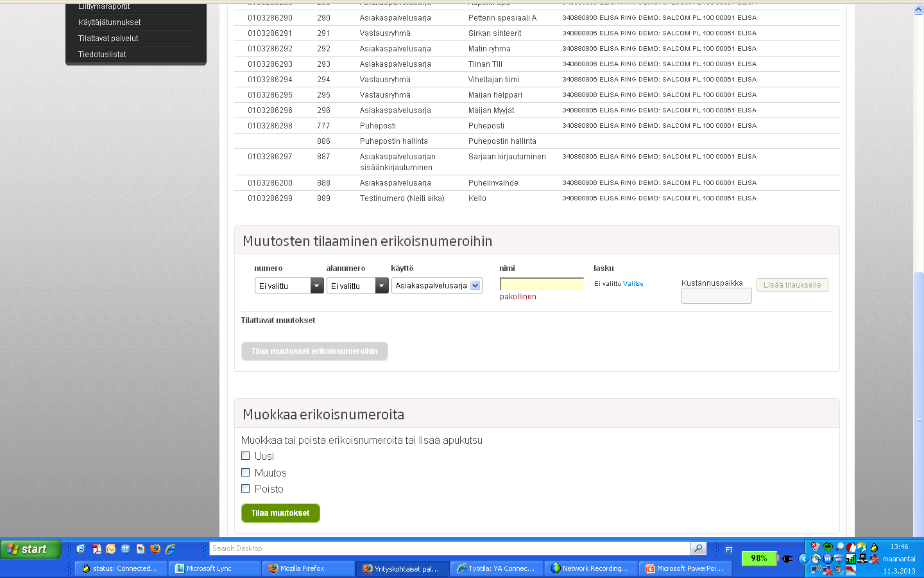
Task: Click the padlock icon in system tray
Action: pos(874,548)
